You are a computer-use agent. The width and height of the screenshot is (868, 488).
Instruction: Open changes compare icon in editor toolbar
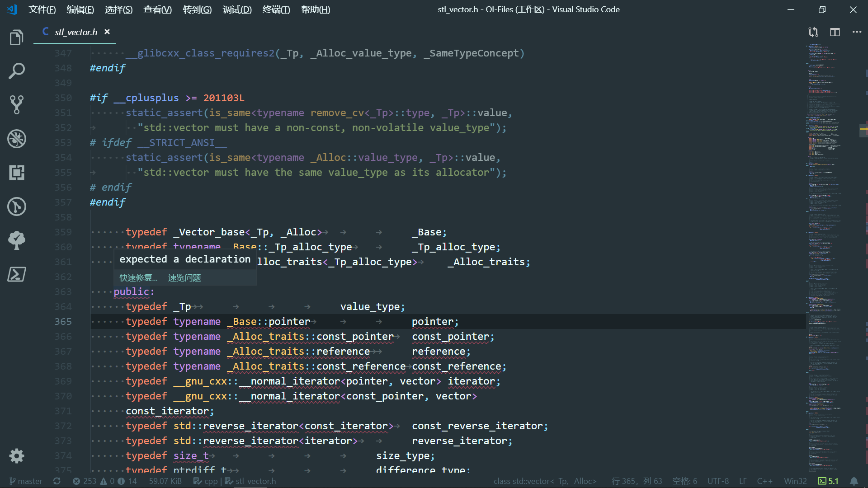[813, 32]
